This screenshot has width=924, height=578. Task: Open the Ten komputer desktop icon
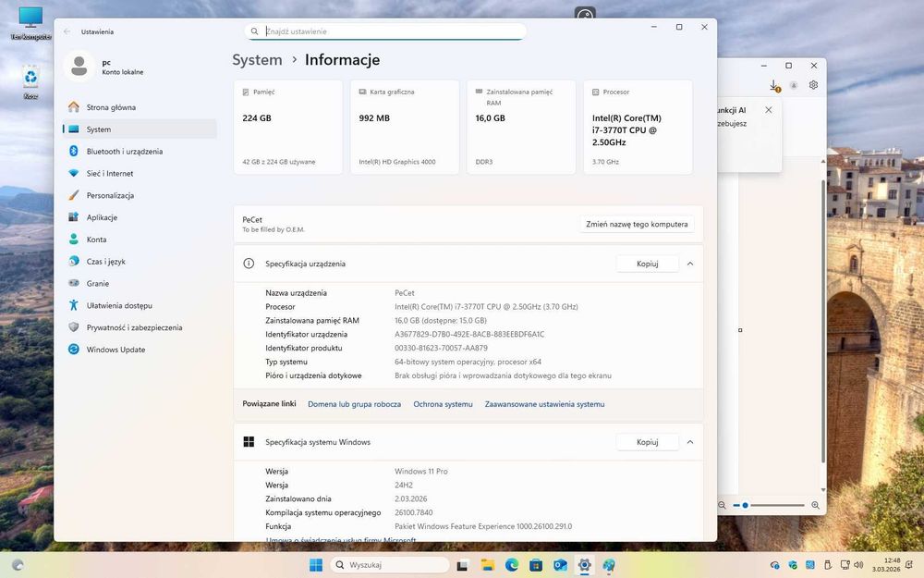tap(30, 24)
